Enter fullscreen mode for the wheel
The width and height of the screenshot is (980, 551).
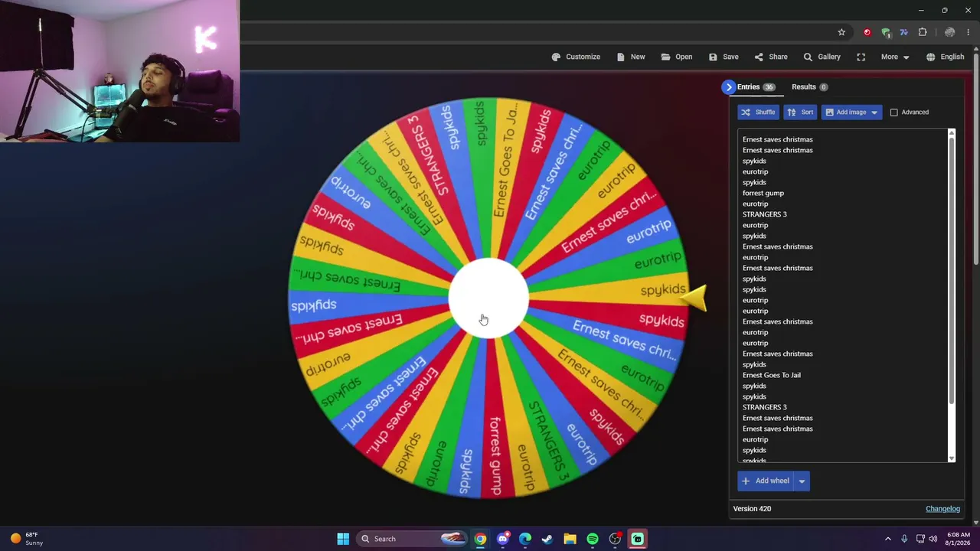click(861, 57)
